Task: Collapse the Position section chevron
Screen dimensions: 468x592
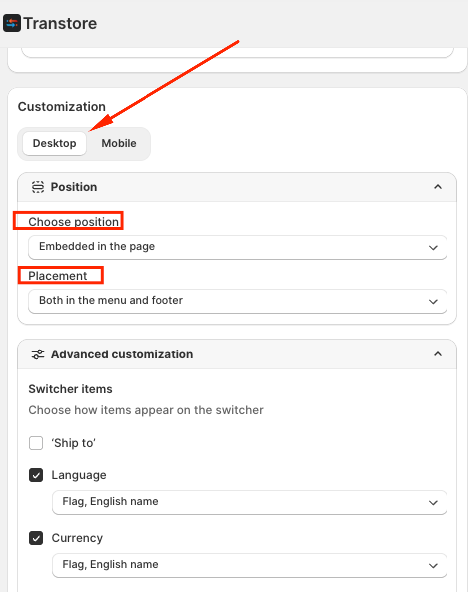Action: coord(438,187)
